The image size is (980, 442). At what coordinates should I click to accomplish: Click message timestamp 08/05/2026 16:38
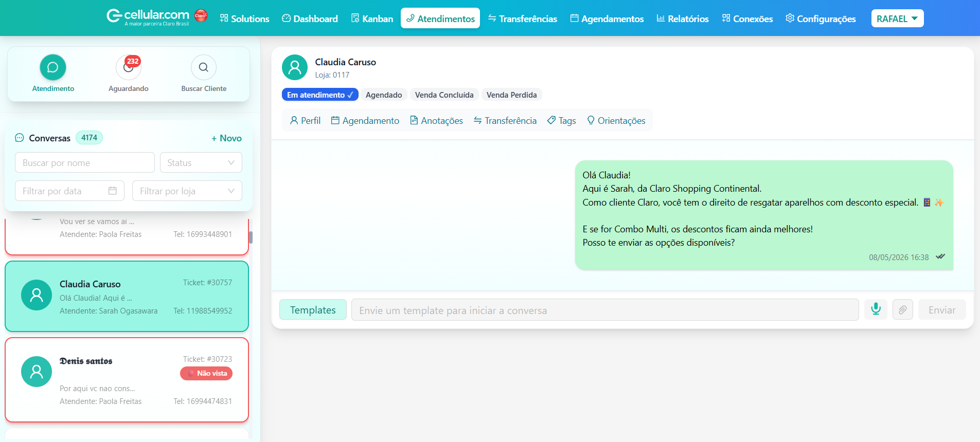(899, 257)
